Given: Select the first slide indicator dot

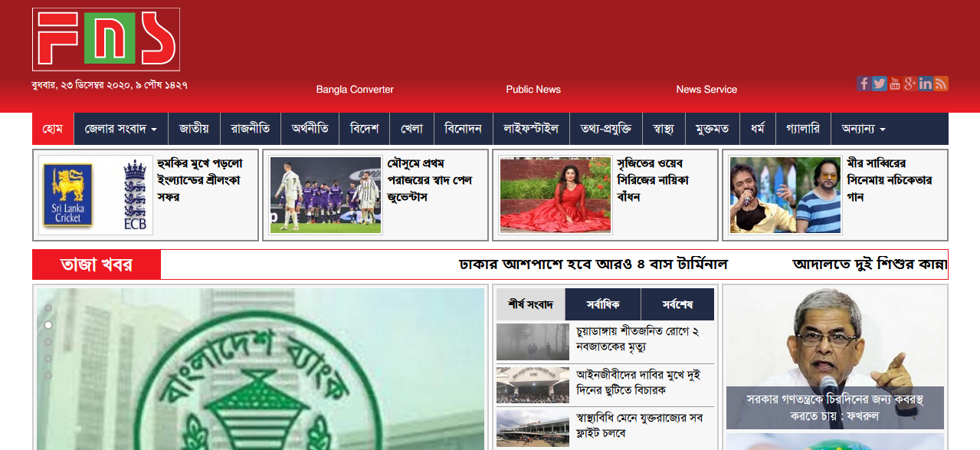Looking at the screenshot, I should pos(48,308).
